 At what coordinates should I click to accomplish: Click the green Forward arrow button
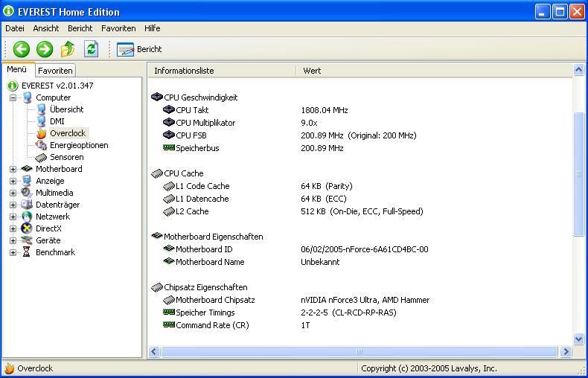[x=45, y=49]
